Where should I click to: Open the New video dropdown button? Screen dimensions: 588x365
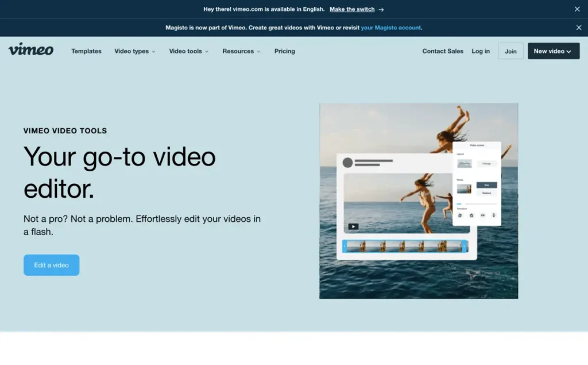coord(553,51)
